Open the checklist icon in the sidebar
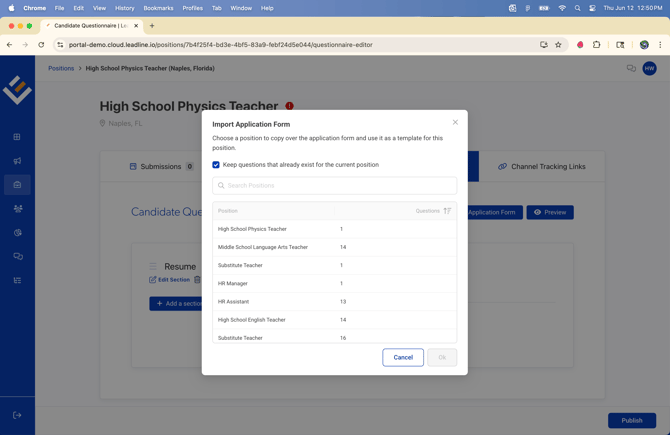Viewport: 670px width, 435px height. [x=17, y=281]
